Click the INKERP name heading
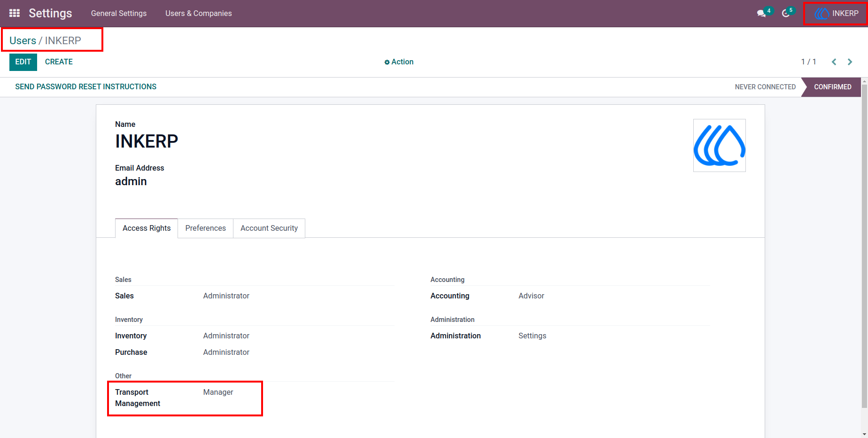 click(x=147, y=141)
